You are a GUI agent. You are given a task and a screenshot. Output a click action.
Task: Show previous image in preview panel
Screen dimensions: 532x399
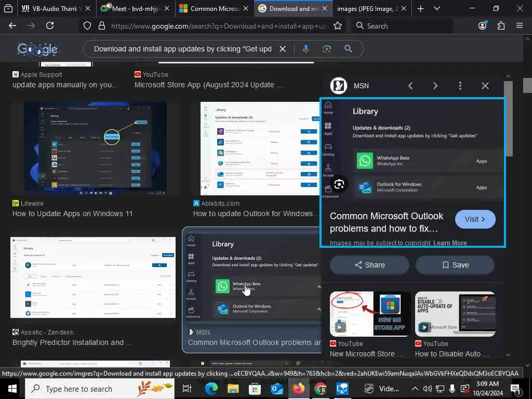[x=410, y=86]
